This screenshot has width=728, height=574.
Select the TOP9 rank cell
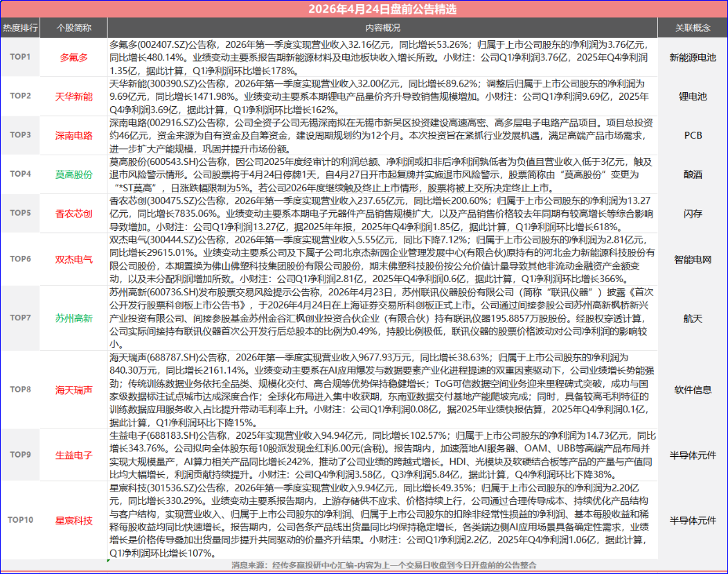(x=20, y=455)
